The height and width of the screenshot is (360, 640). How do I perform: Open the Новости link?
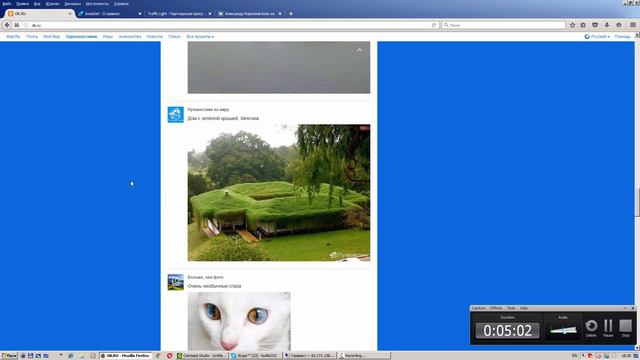point(155,36)
